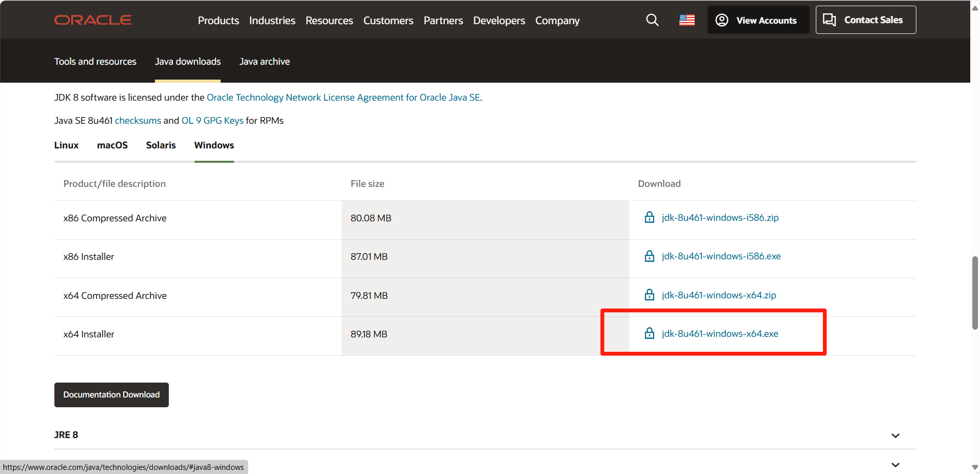Select the Java downloads tab
The height and width of the screenshot is (474, 980).
[x=188, y=62]
